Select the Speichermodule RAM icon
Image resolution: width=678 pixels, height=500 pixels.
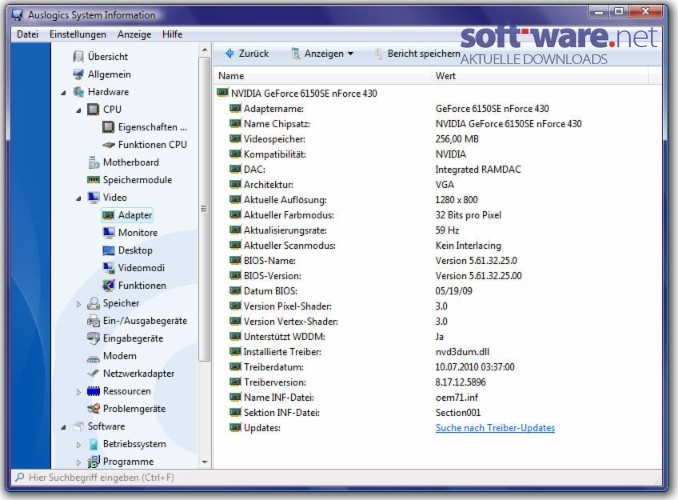point(93,179)
